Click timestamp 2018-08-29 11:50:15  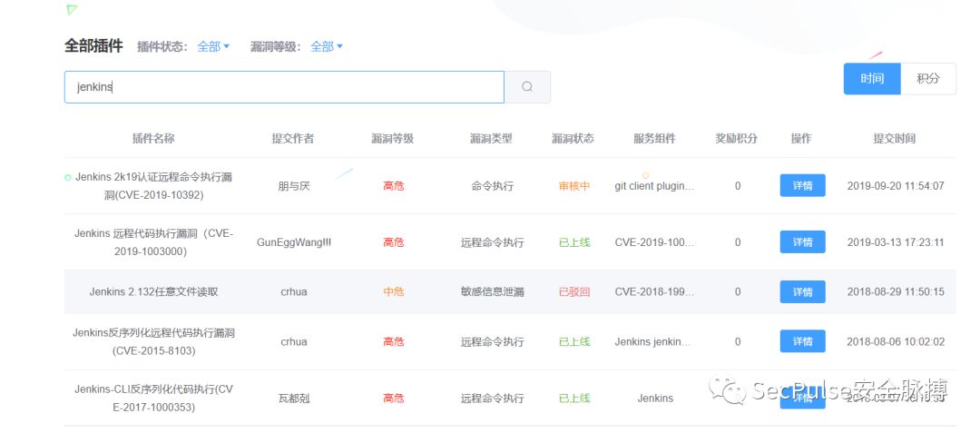[x=896, y=291]
